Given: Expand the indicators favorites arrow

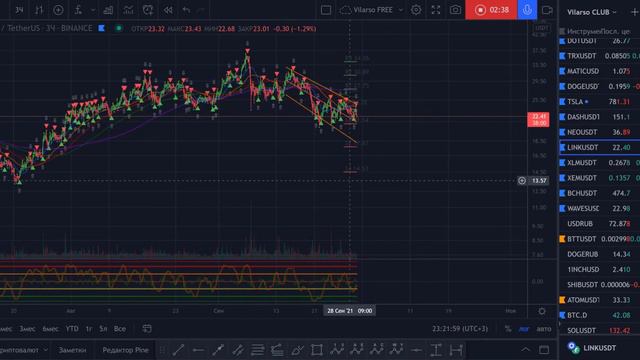Looking at the screenshot, I should tap(93, 10).
